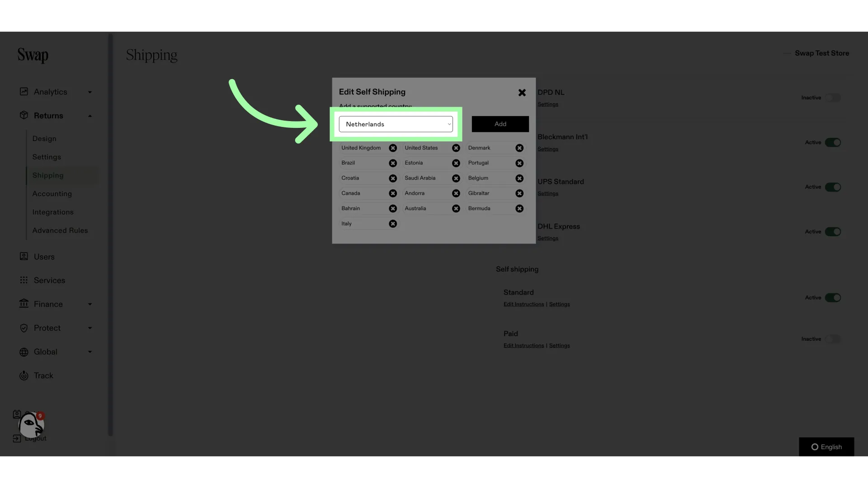Viewport: 868px width, 488px height.
Task: Delete Belgium from supported countries
Action: coord(519,178)
